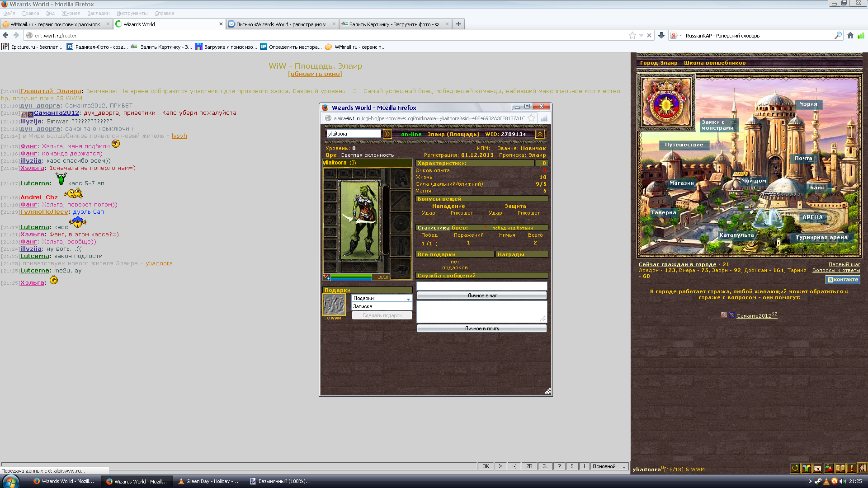The height and width of the screenshot is (488, 868).
Task: Click the Firefox downloads arrow icon
Action: (x=661, y=36)
